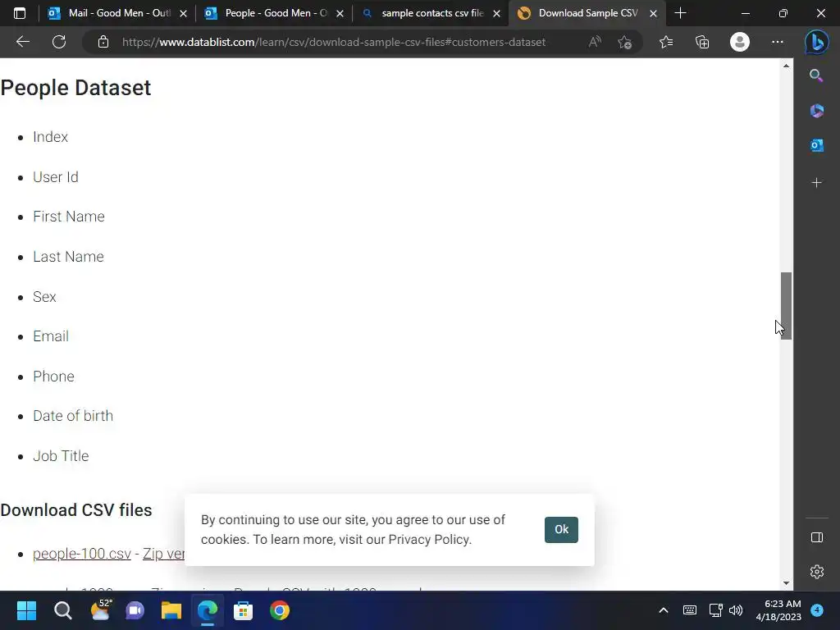Click the 'Last Name' list item
This screenshot has height=630, width=840.
[68, 257]
